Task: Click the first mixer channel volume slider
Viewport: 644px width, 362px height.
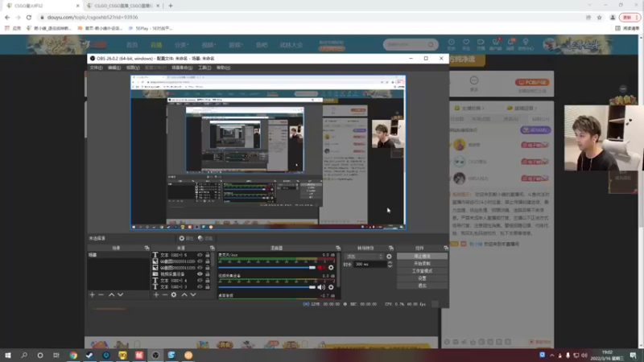Action: point(267,268)
